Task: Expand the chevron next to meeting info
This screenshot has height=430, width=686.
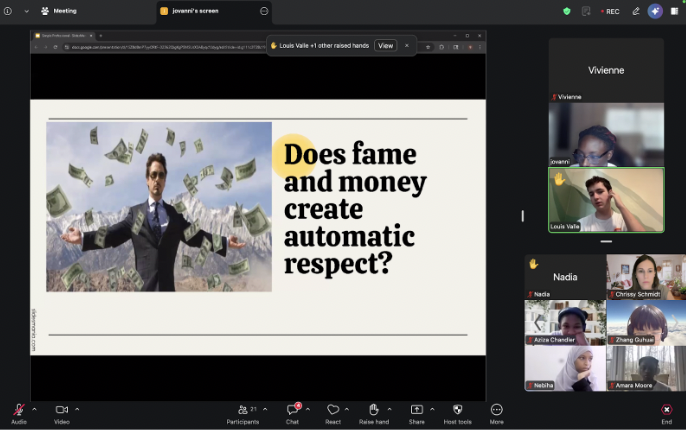Action: tap(26, 11)
